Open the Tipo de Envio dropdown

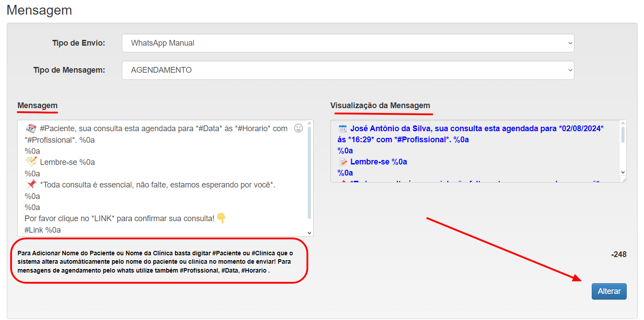(x=348, y=43)
